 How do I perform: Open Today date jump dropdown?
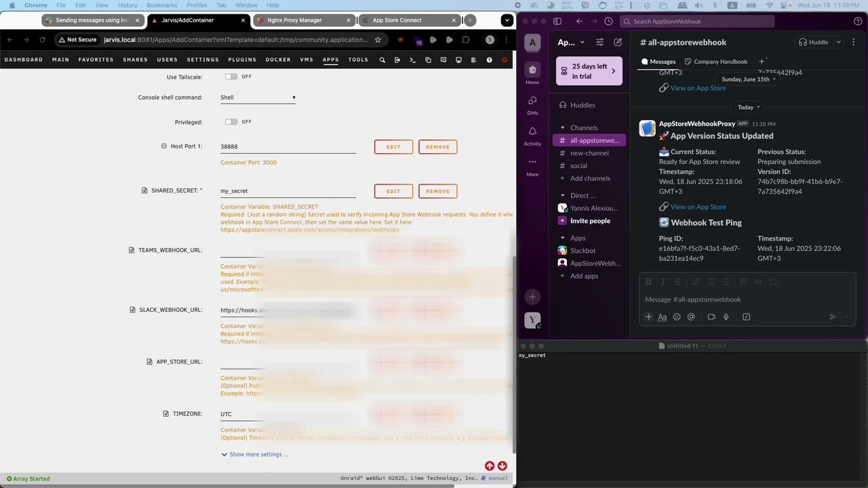click(749, 107)
